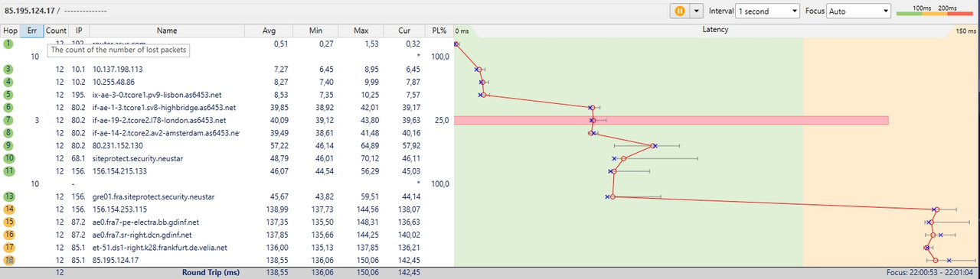Click the red packet loss bar on hop 7
Image resolution: width=980 pixels, height=279 pixels.
tap(671, 120)
